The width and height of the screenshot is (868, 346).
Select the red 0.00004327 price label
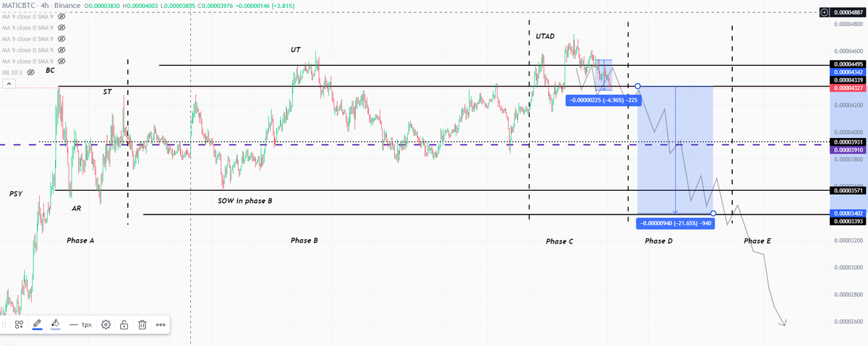(848, 87)
